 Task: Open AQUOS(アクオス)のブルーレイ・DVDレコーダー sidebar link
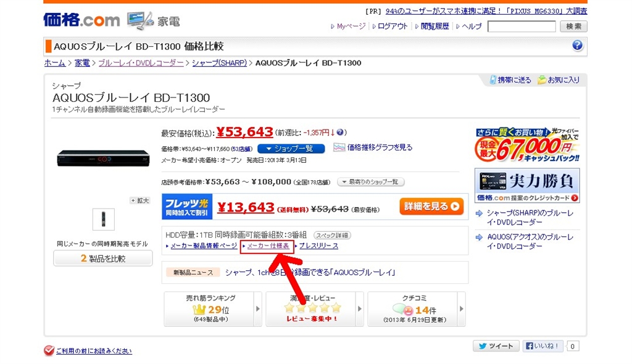pyautogui.click(x=530, y=241)
